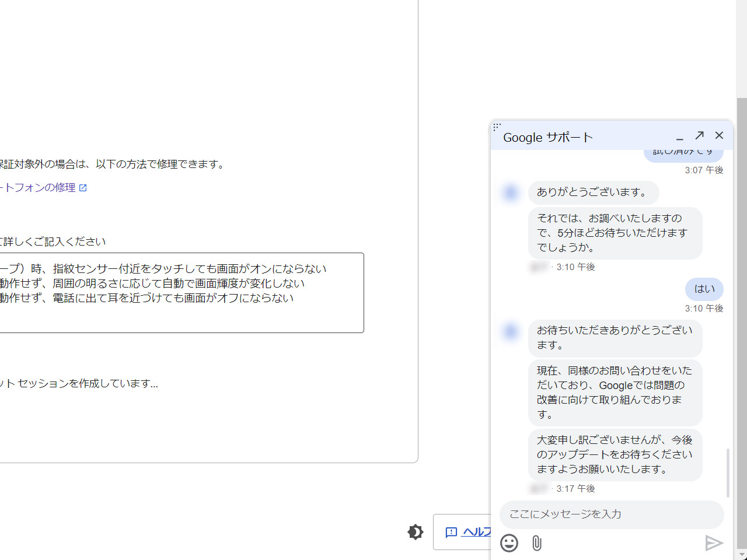747x560 pixels.
Task: Click the send message arrow icon
Action: (x=714, y=543)
